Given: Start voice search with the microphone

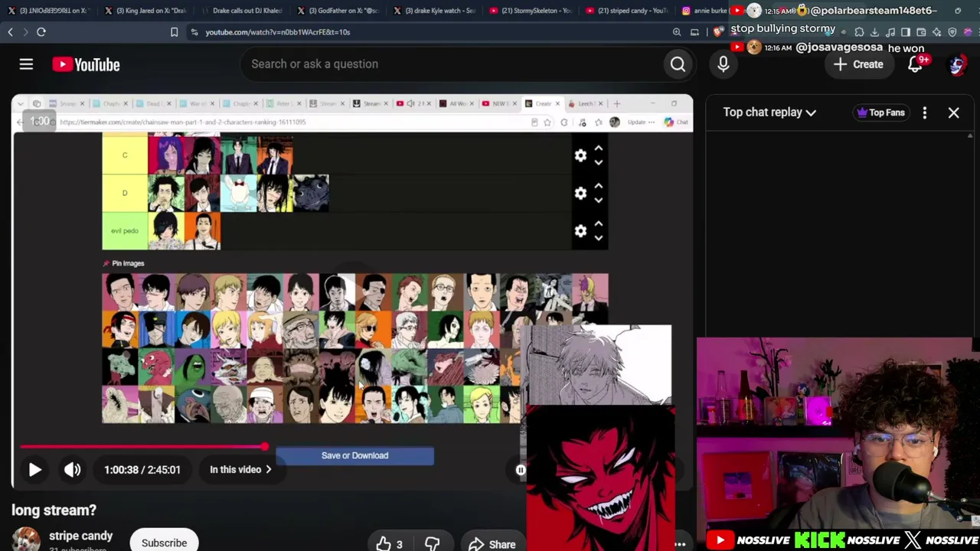Looking at the screenshot, I should coord(723,64).
